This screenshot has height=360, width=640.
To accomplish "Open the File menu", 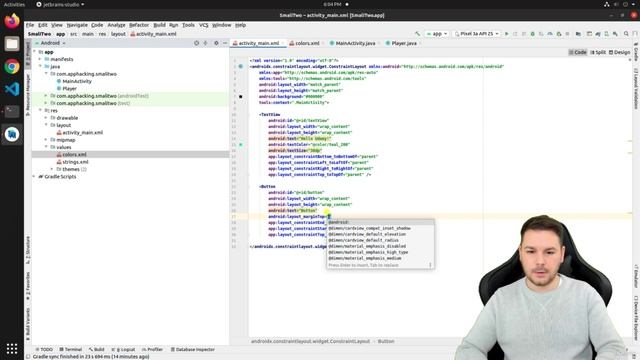I will tap(30, 25).
